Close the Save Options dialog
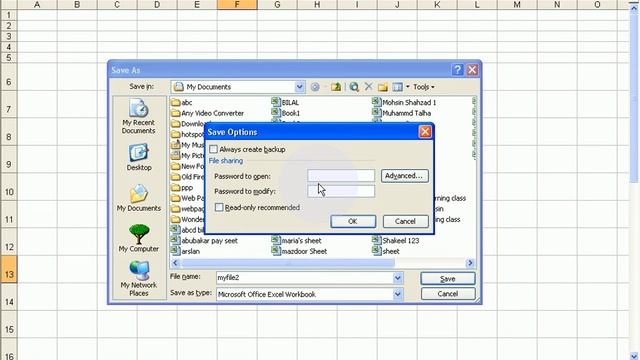The image size is (640, 360). (425, 132)
